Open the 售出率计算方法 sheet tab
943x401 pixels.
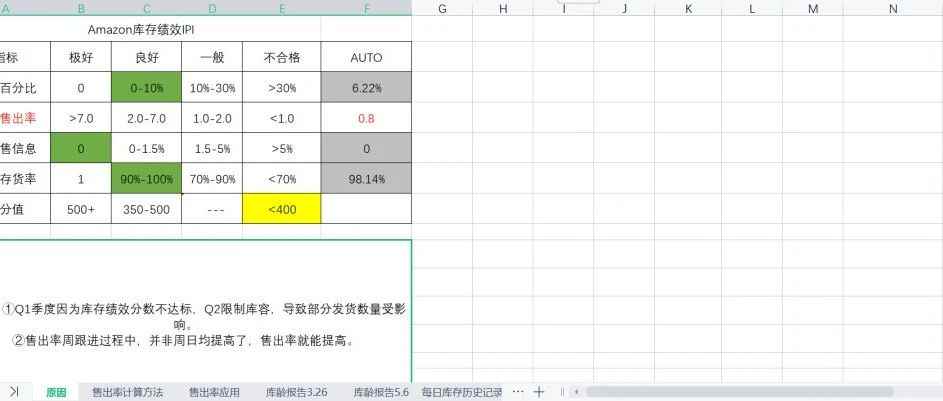(127, 392)
